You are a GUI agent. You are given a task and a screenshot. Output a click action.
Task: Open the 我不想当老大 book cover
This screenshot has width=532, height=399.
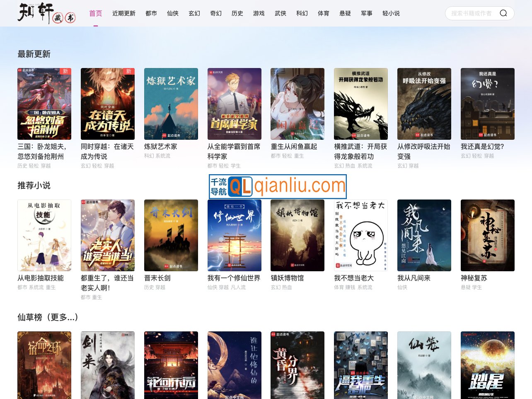360,235
